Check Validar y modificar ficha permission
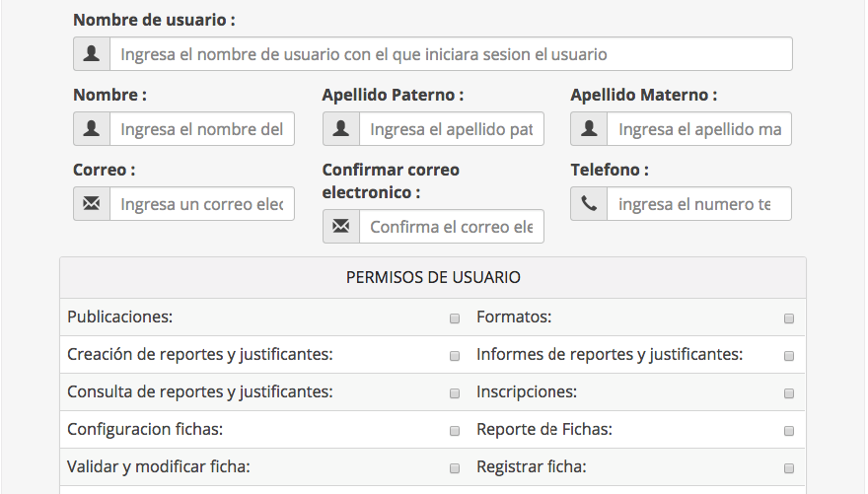Viewport: 868px width, 494px height. point(455,468)
